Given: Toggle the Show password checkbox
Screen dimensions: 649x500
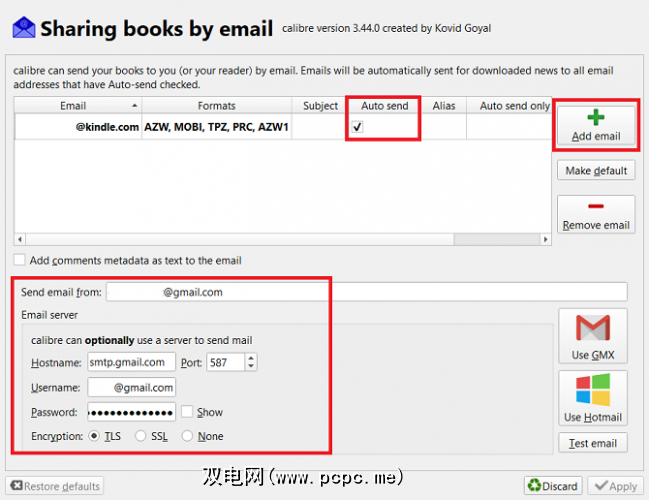Looking at the screenshot, I should [187, 412].
